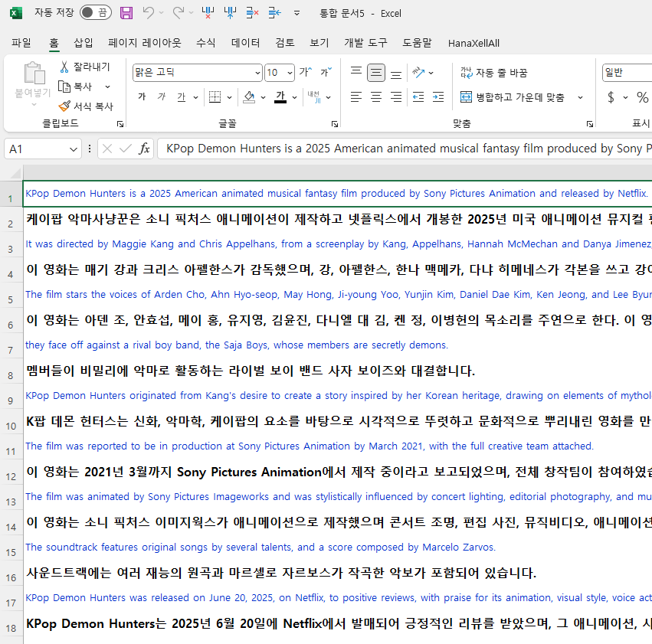
Task: Click the 내천 phonetic guide button
Action: point(314,97)
